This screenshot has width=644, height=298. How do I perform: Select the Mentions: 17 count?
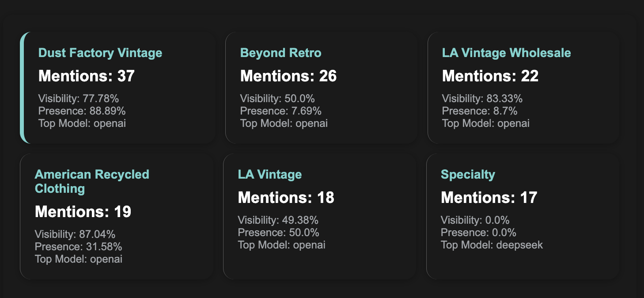[x=489, y=197]
